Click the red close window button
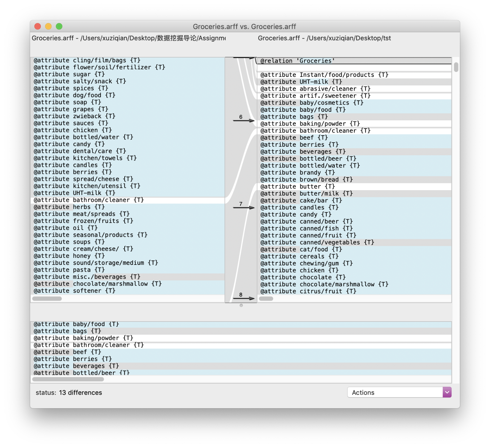Image resolution: width=490 pixels, height=448 pixels. coord(38,26)
